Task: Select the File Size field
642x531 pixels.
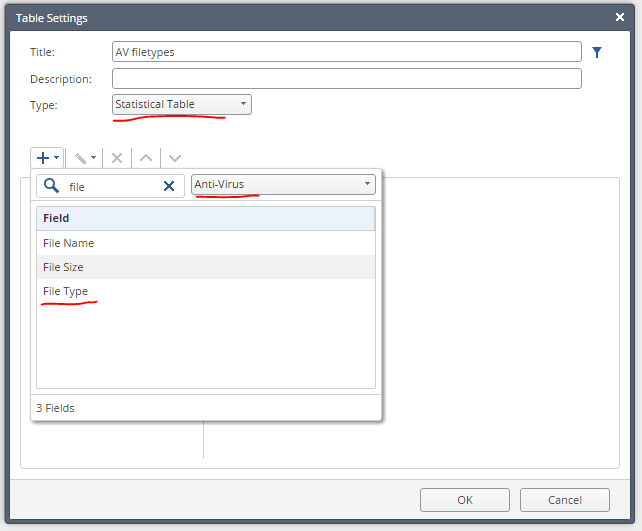Action: tap(206, 267)
